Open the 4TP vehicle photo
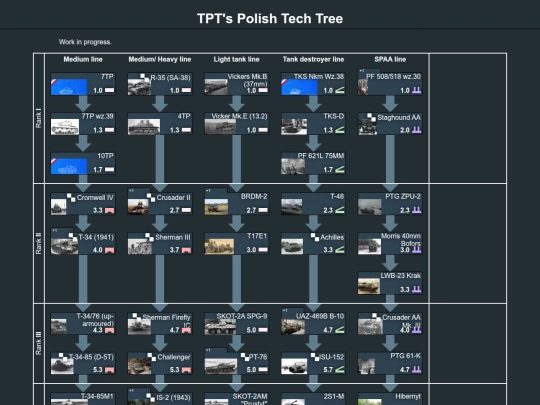 tap(144, 127)
